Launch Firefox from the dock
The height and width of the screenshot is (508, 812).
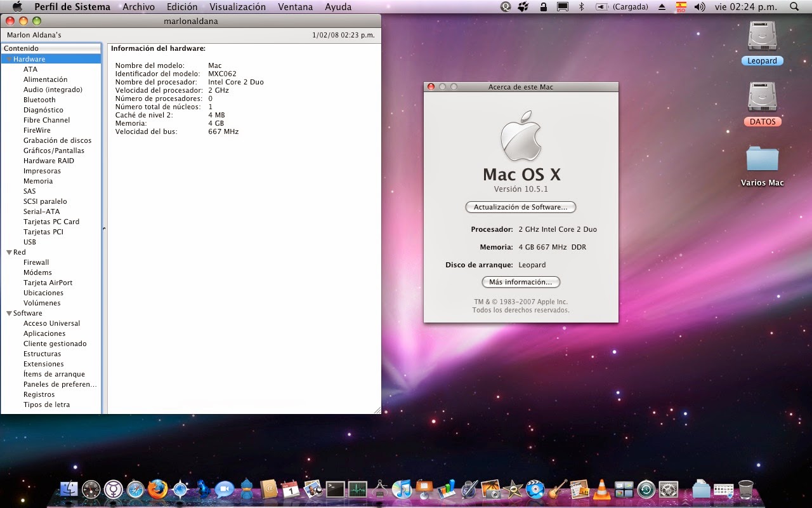coord(157,489)
